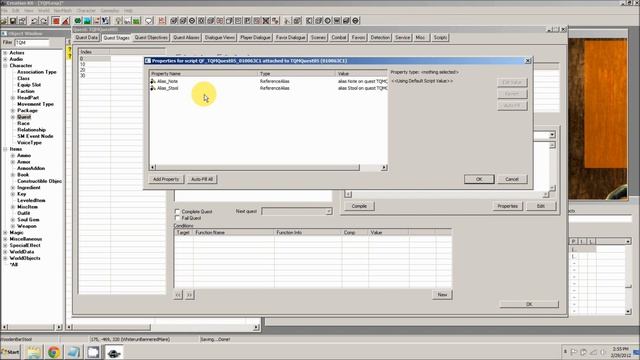Click the Windows Start button
This screenshot has width=640, height=360.
[11, 352]
